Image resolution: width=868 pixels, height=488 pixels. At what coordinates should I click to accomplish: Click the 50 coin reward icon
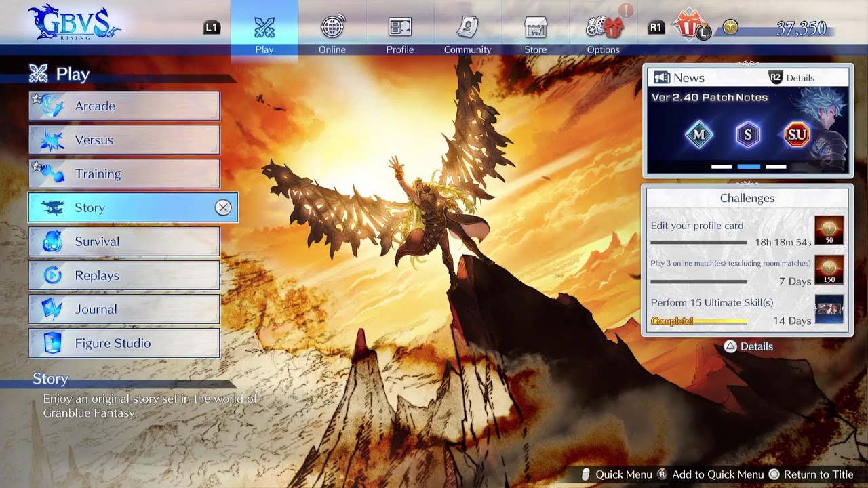coord(829,230)
